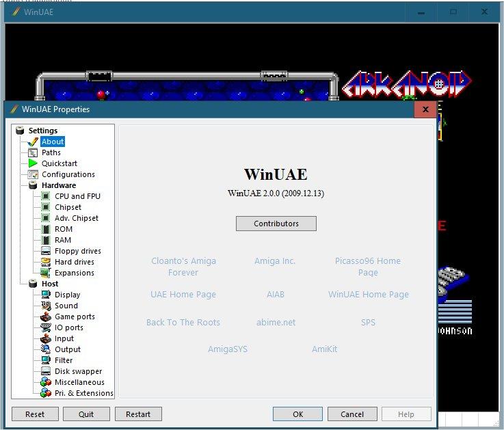
Task: Open the Hard drives page
Action: click(75, 262)
